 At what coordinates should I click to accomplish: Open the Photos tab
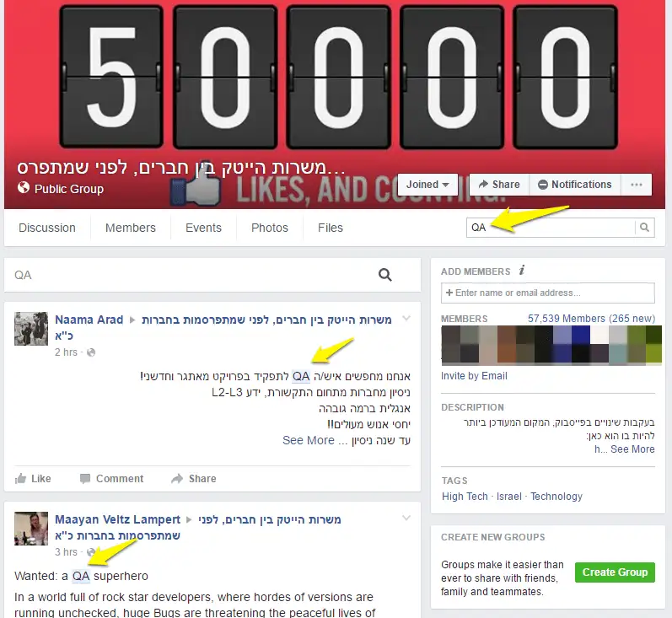tap(270, 228)
